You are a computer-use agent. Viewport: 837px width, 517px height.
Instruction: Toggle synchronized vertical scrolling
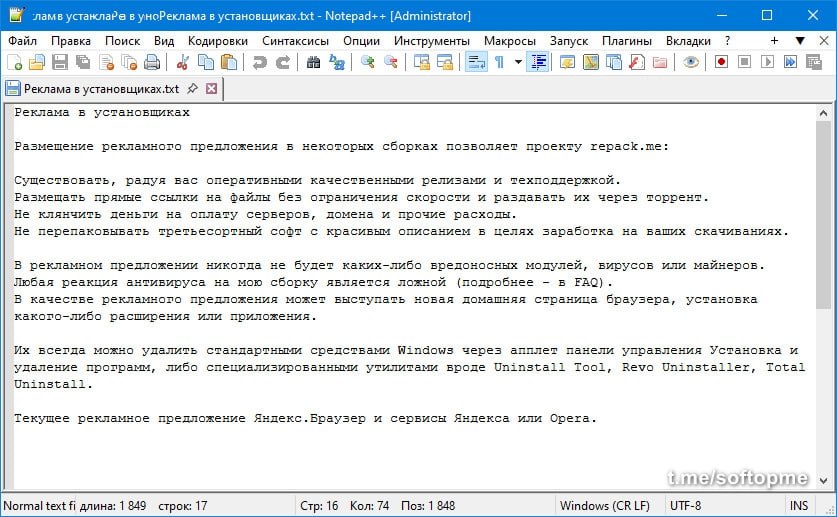421,62
